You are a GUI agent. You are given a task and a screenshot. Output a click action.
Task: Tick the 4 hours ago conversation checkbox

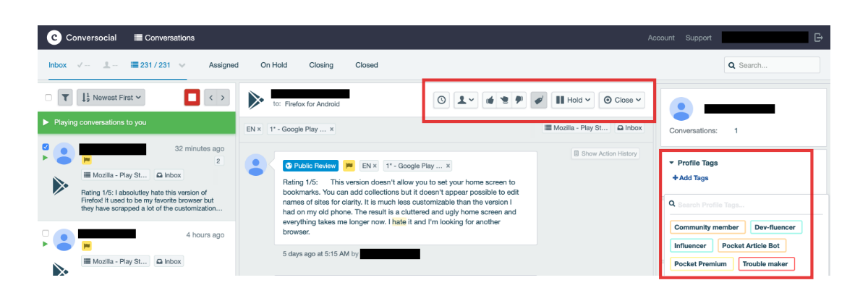coord(46,234)
